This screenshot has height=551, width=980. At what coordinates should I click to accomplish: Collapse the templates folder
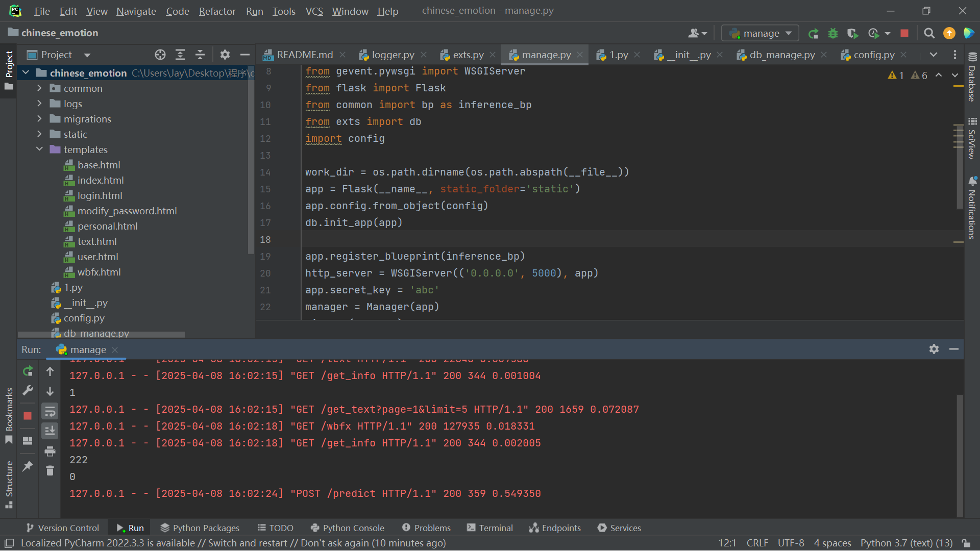40,149
